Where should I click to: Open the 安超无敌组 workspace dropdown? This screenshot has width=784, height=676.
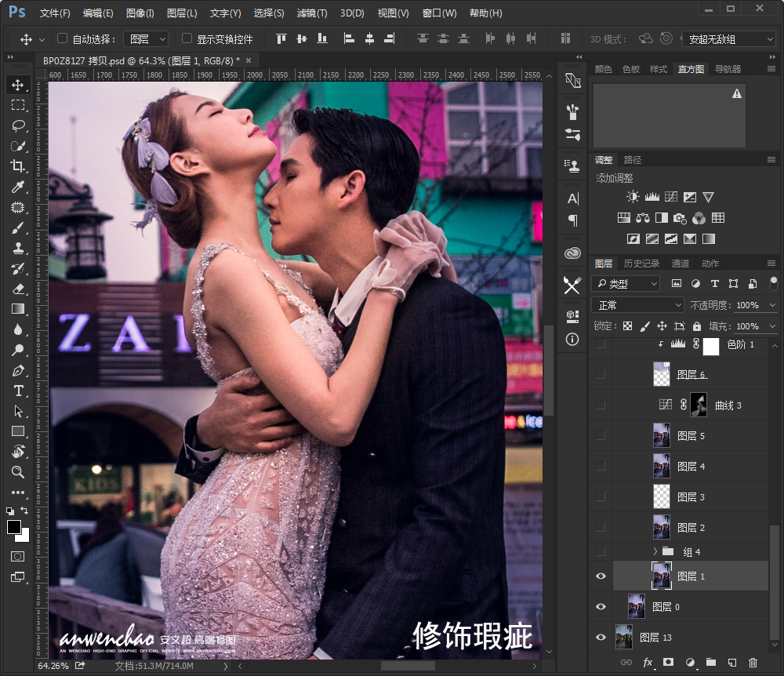pos(730,39)
